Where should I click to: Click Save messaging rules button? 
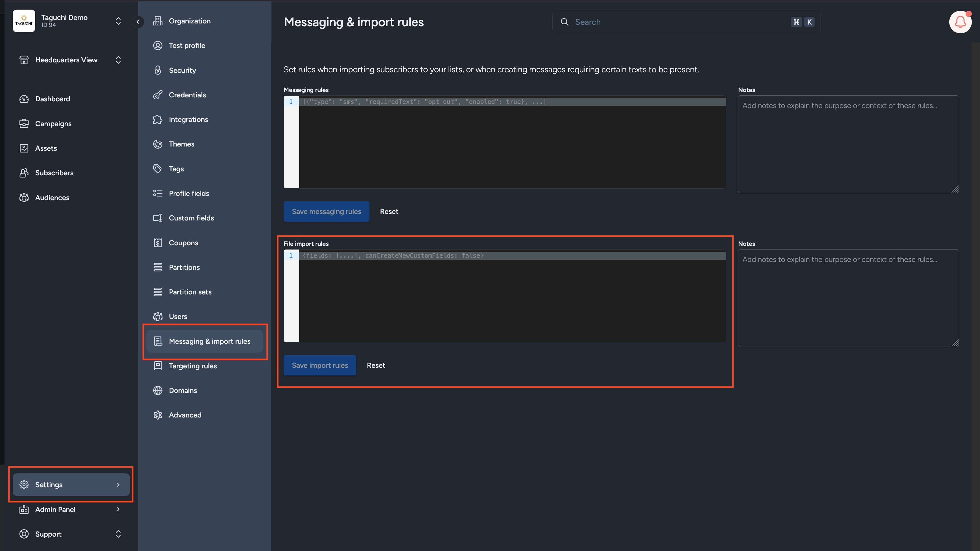(326, 212)
